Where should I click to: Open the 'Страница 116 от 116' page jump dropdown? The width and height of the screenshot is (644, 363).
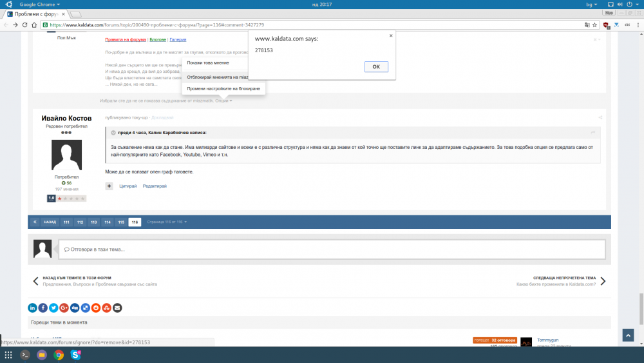(167, 222)
